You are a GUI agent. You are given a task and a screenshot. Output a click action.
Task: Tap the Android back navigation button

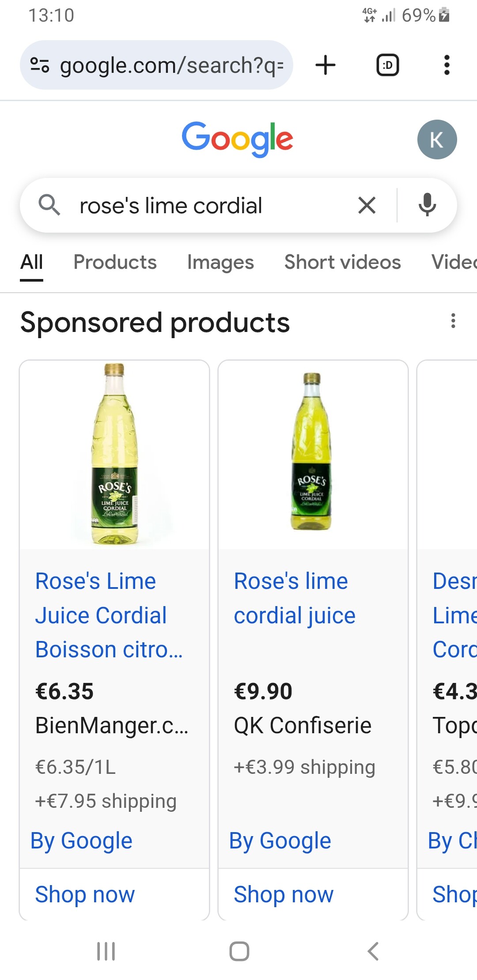click(373, 951)
